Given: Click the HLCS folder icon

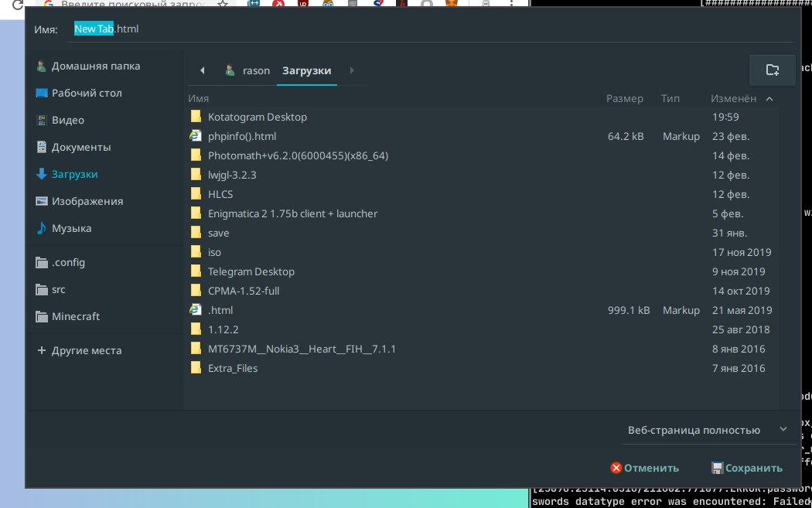Looking at the screenshot, I should point(196,193).
